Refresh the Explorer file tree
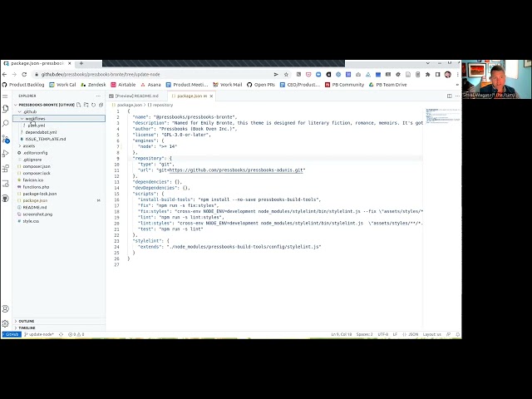The image size is (532, 399). click(94, 105)
